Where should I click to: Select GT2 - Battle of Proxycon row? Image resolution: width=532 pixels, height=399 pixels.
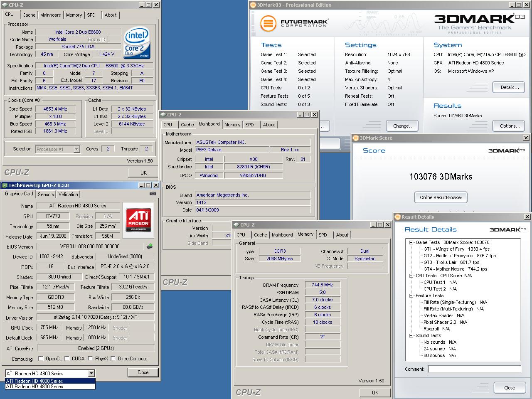pyautogui.click(x=460, y=256)
